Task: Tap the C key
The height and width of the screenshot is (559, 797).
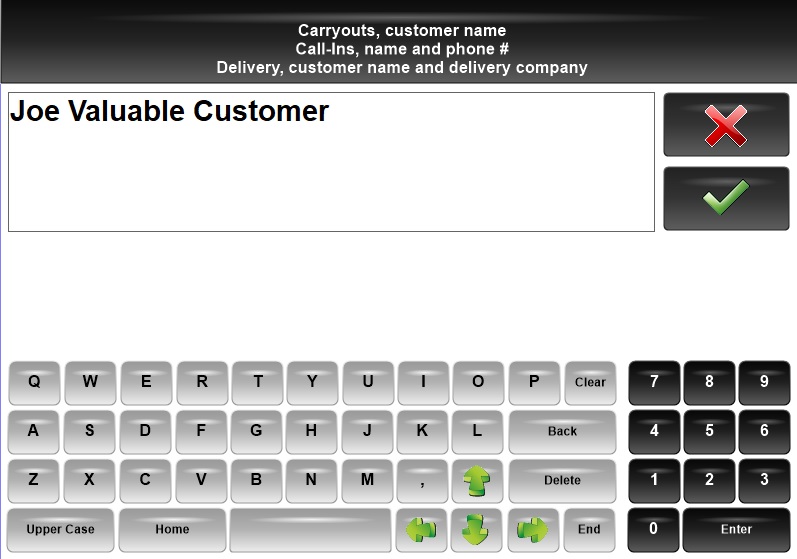Action: point(145,481)
